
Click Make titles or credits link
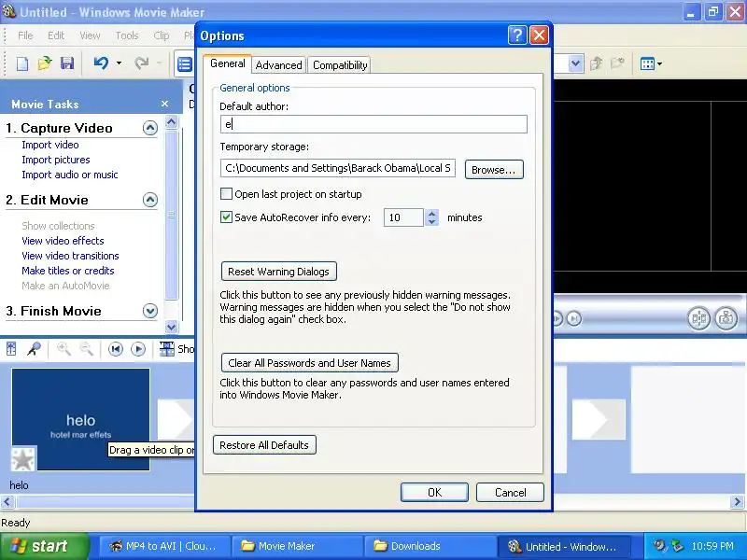tap(67, 271)
